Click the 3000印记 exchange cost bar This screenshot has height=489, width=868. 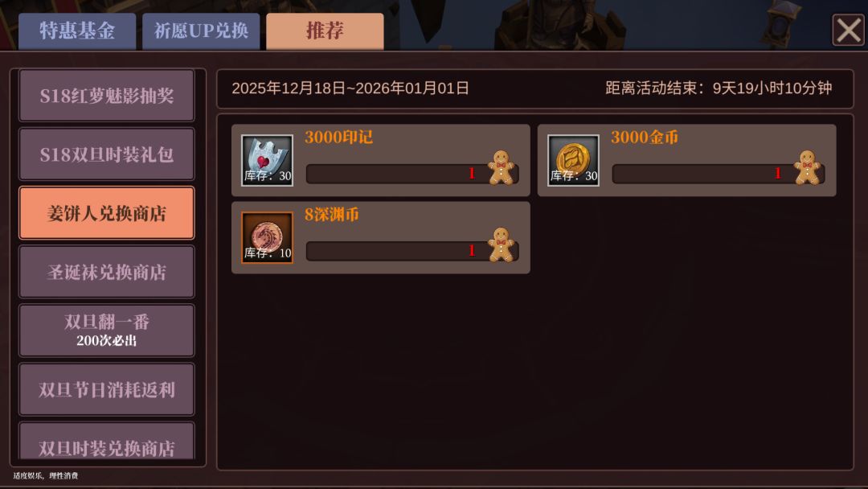pos(412,174)
